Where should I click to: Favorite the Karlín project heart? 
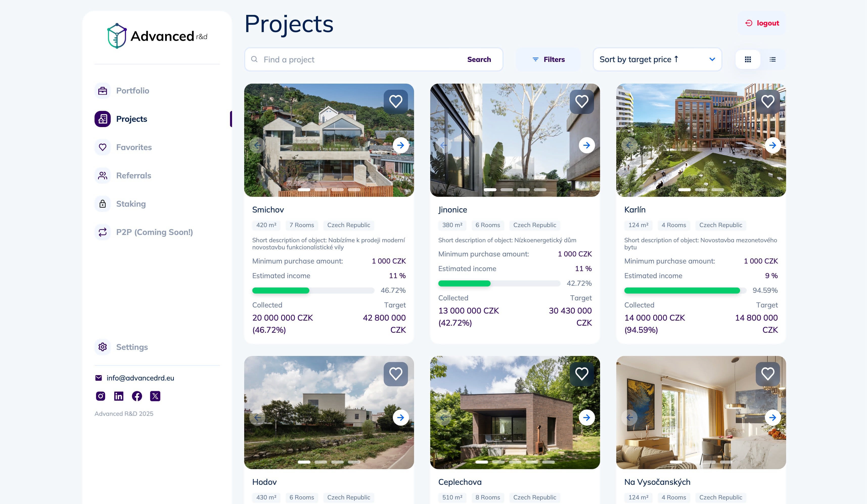click(768, 101)
